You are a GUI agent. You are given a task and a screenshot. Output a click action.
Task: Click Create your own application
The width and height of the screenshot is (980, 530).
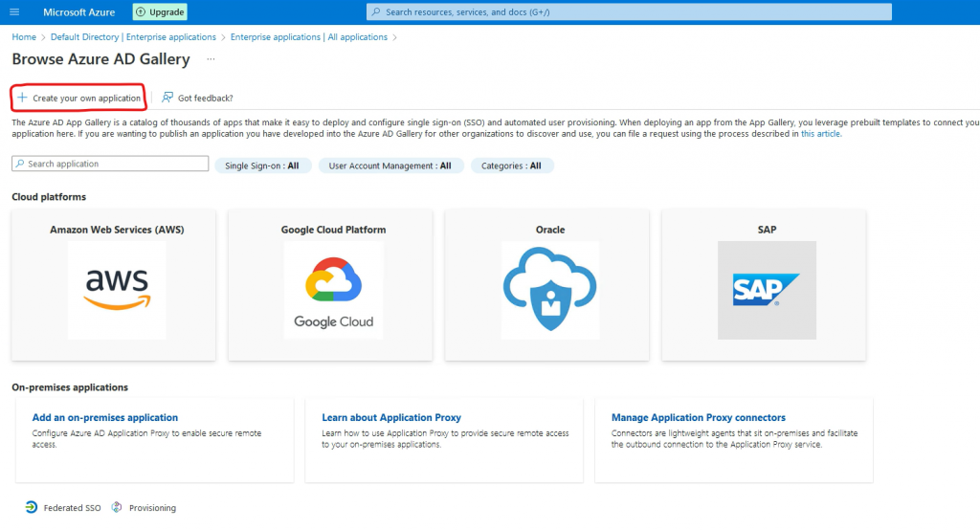click(x=78, y=98)
